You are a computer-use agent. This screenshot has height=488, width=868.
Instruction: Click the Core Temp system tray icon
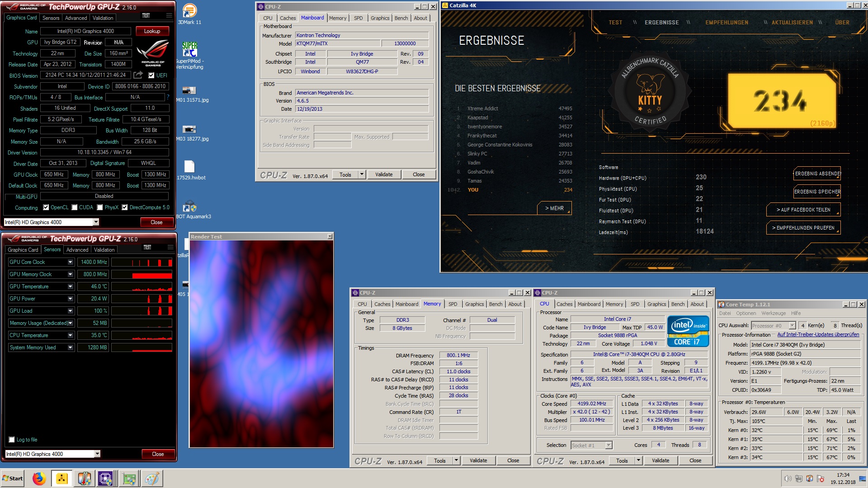pos(809,479)
